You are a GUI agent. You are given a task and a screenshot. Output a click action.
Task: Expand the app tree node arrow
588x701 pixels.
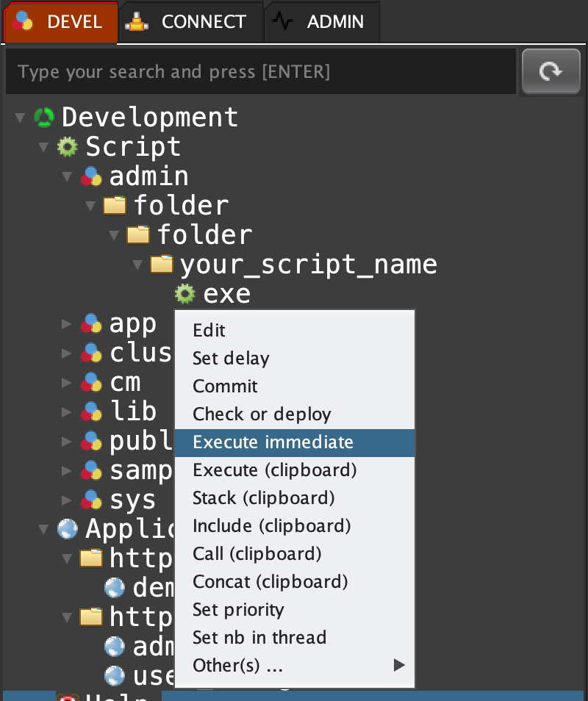coord(67,323)
